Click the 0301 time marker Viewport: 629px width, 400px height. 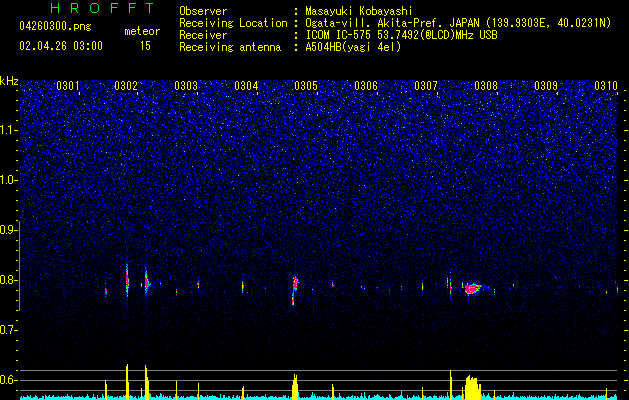pyautogui.click(x=67, y=85)
